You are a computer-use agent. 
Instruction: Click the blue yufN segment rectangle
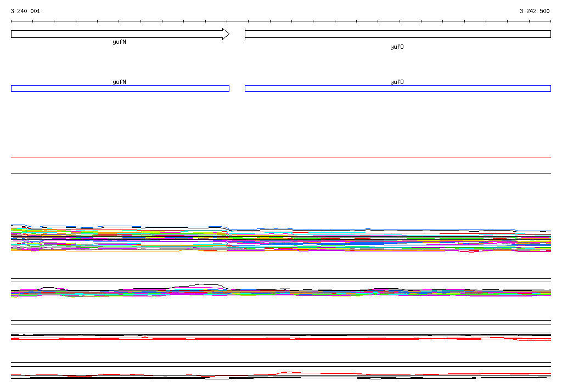pyautogui.click(x=120, y=88)
